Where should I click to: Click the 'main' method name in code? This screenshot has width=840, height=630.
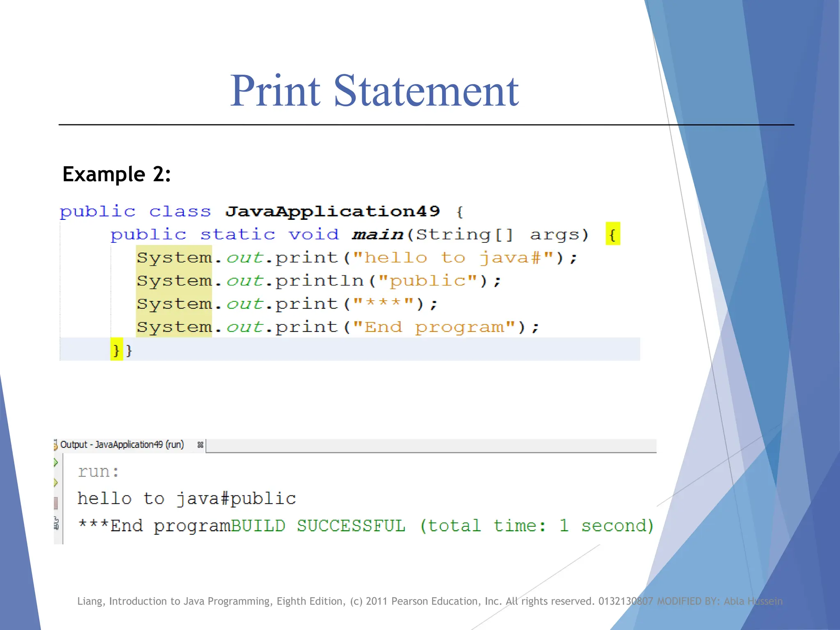378,235
